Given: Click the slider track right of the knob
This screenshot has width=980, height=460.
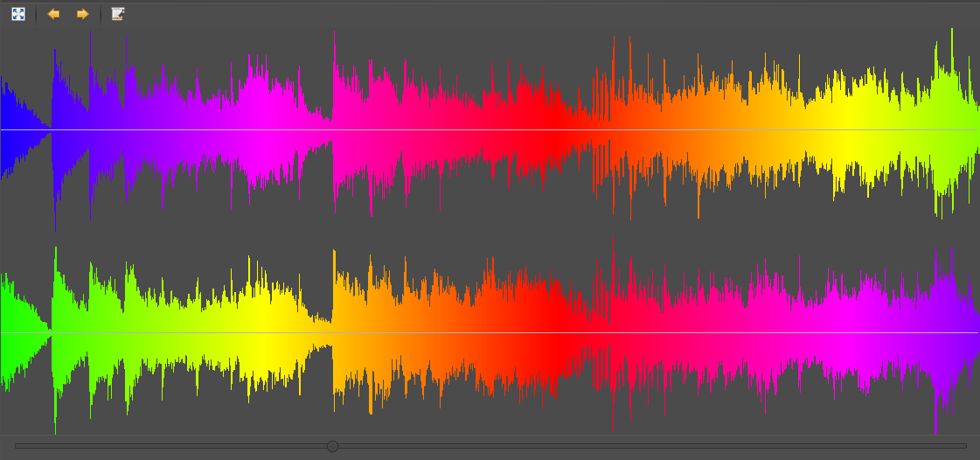Looking at the screenshot, I should click(x=652, y=446).
